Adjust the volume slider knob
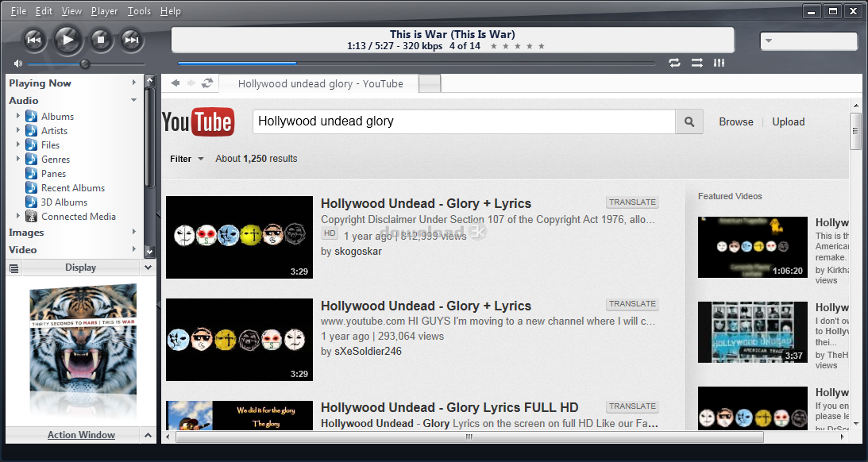This screenshot has width=868, height=462. pyautogui.click(x=85, y=64)
